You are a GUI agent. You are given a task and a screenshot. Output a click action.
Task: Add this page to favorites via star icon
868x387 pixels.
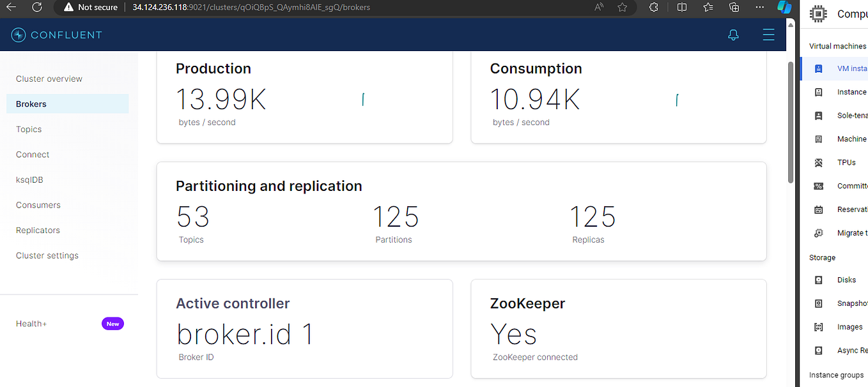(621, 8)
